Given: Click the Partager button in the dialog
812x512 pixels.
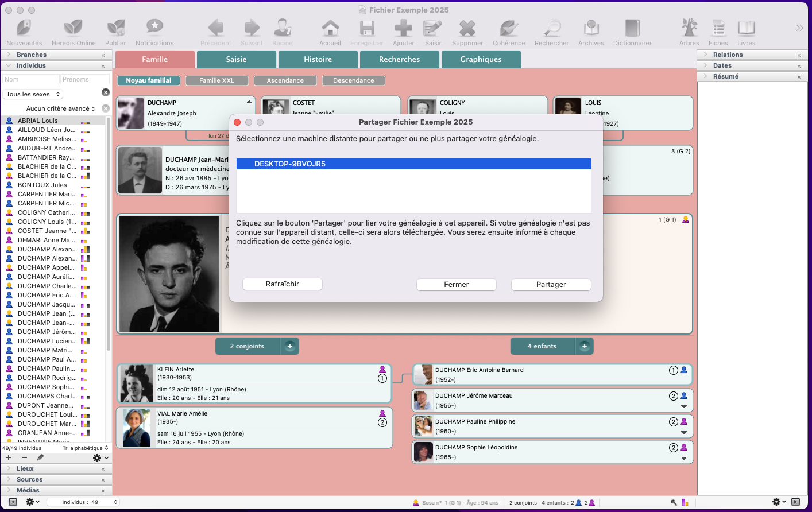Looking at the screenshot, I should (551, 284).
